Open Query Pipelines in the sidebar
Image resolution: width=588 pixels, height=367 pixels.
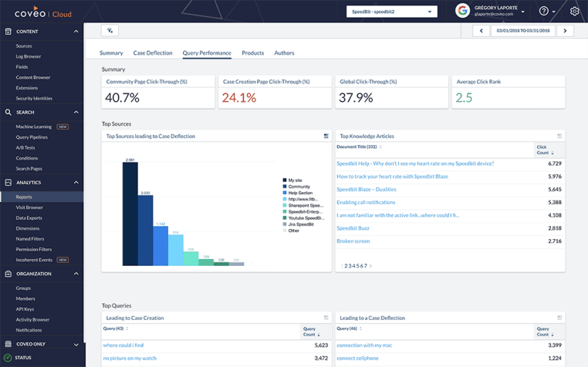click(32, 137)
